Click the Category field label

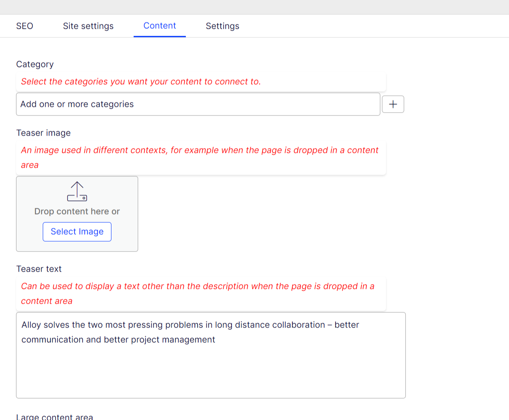[x=35, y=65]
